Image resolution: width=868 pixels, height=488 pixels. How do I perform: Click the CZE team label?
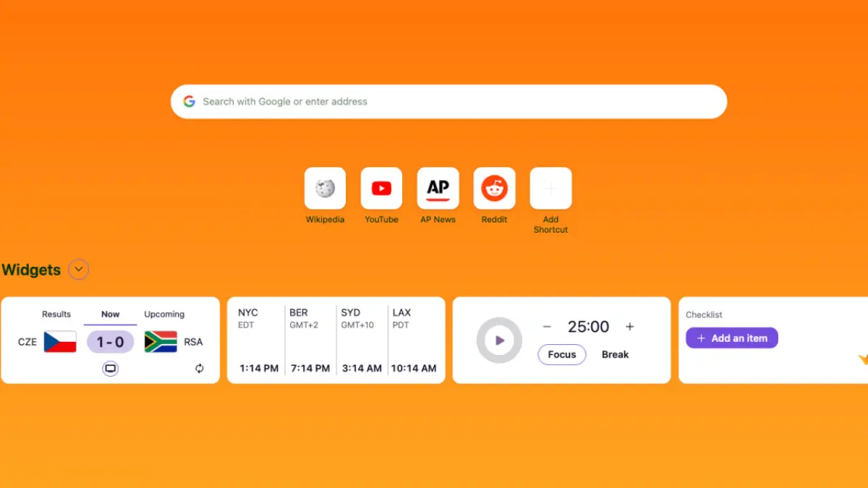pyautogui.click(x=27, y=342)
